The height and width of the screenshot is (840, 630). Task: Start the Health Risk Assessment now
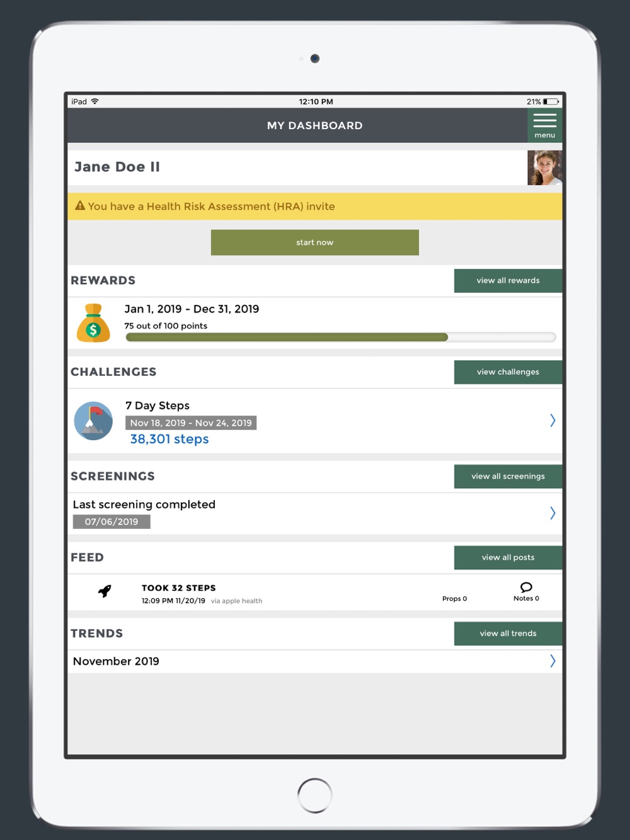point(314,242)
